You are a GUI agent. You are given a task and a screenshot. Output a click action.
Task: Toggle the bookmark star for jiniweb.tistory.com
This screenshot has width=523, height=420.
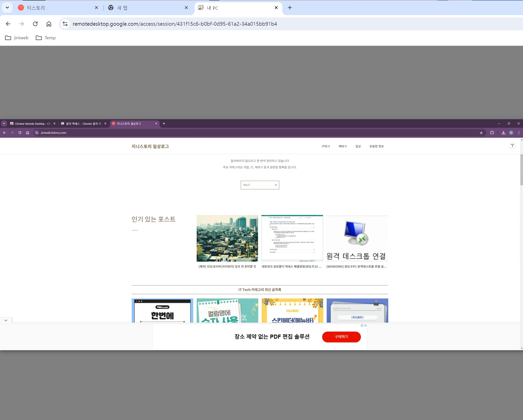[x=481, y=133]
